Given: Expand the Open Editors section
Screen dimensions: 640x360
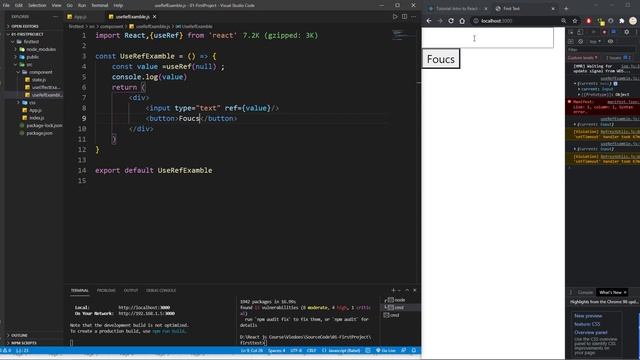Looking at the screenshot, I should (24, 26).
